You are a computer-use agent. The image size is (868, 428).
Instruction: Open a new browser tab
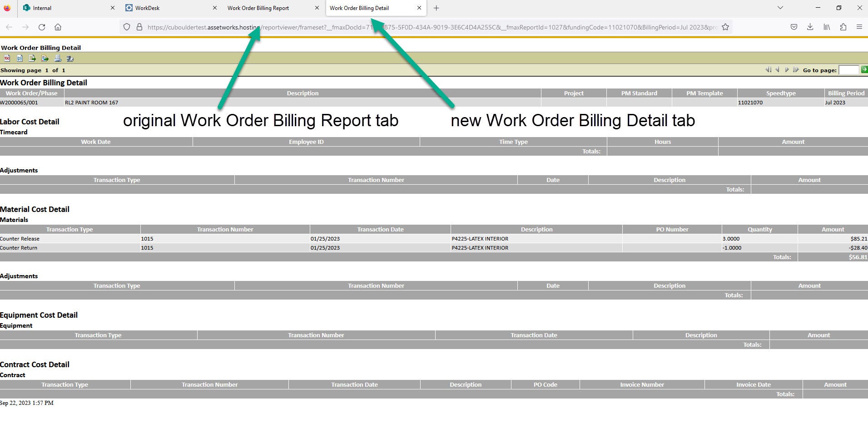[x=436, y=8]
